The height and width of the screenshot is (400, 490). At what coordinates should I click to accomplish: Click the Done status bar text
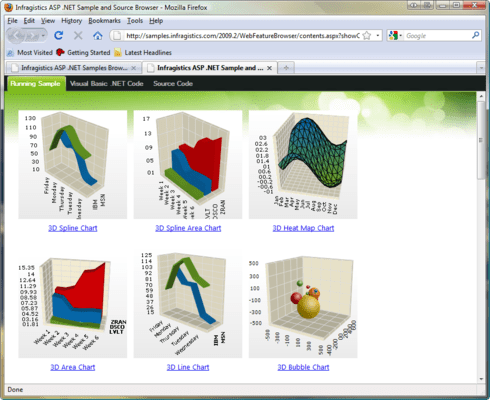[x=15, y=389]
